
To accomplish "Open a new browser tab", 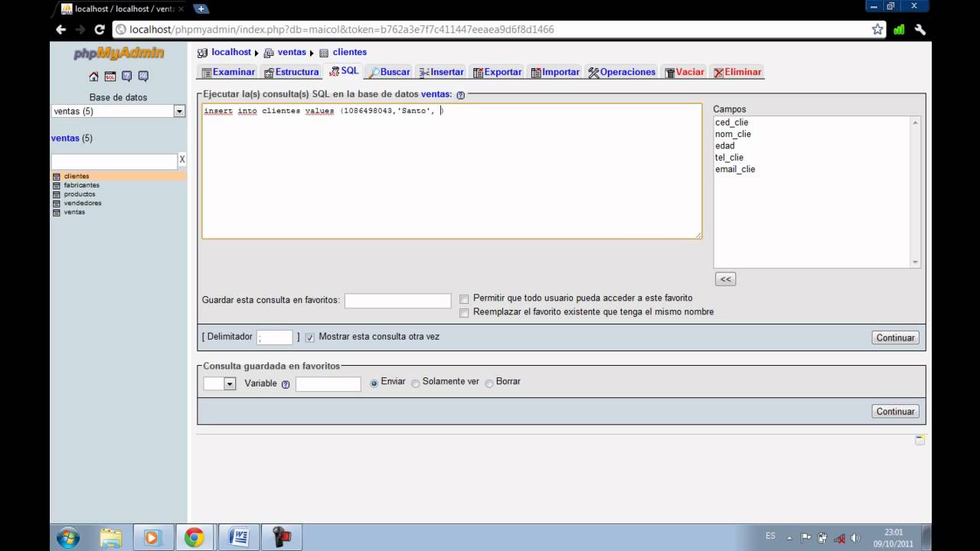I will 201,8.
